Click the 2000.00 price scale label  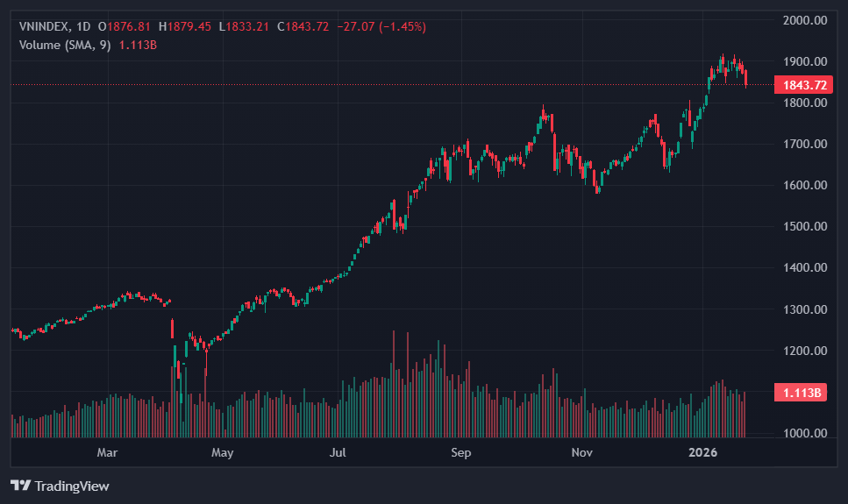click(x=805, y=20)
